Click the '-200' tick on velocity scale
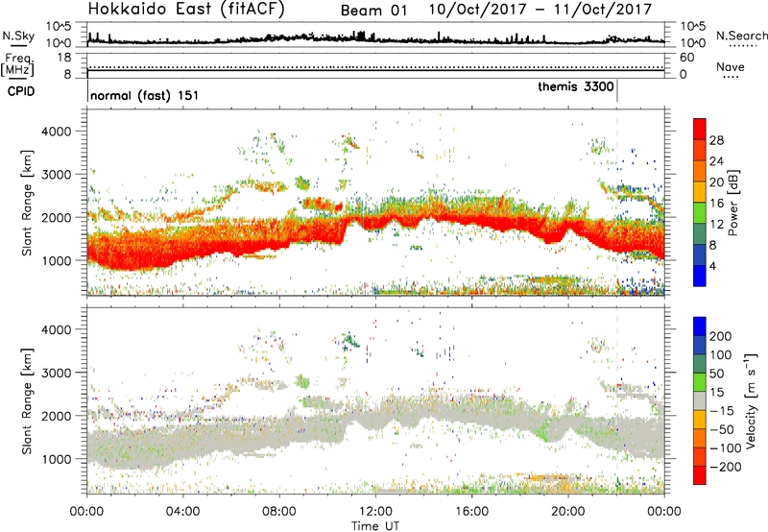The width and height of the screenshot is (768, 532). tap(726, 467)
